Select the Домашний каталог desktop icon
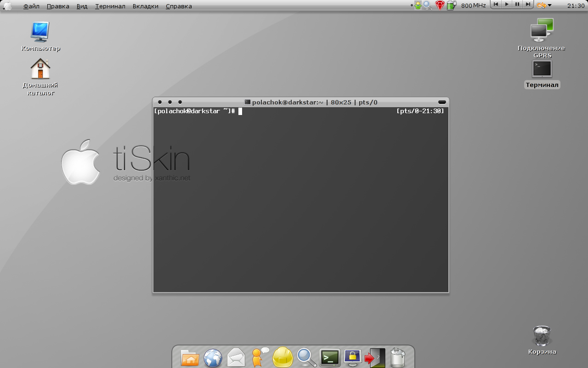The height and width of the screenshot is (368, 588). 40,77
